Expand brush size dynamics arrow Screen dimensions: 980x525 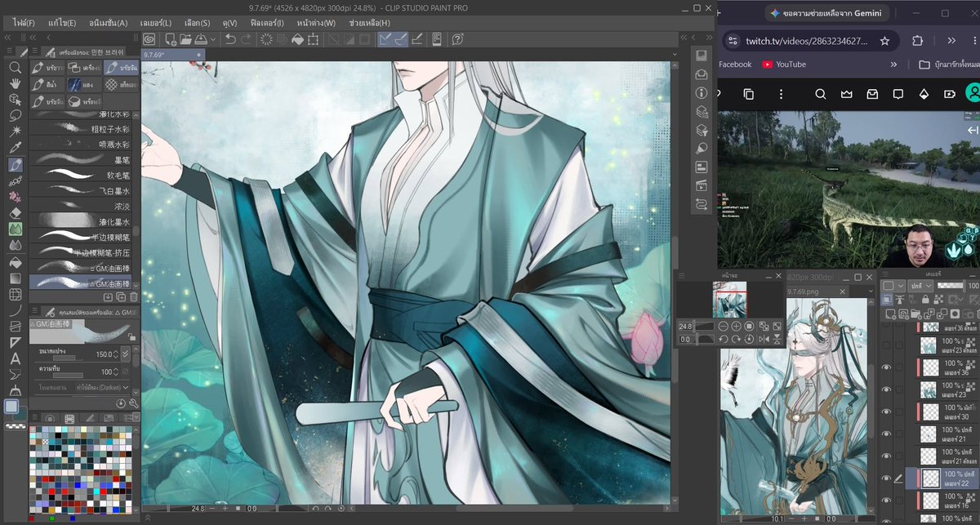click(x=125, y=354)
